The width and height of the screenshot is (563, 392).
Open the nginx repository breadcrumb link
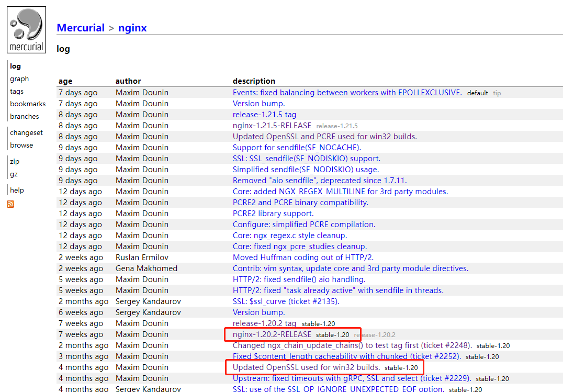pyautogui.click(x=132, y=28)
